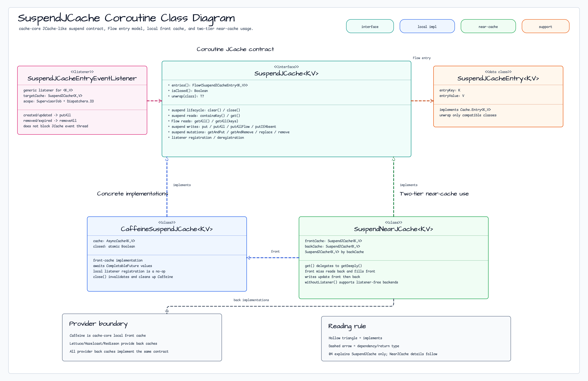The image size is (588, 381).
Task: Select the 'SuspendJCache<K,V>' interface title
Action: [x=286, y=74]
